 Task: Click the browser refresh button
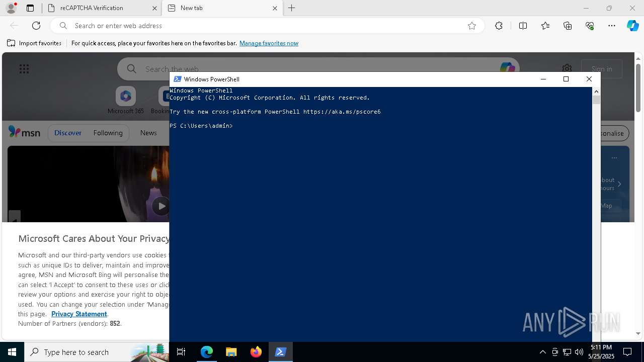(36, 26)
